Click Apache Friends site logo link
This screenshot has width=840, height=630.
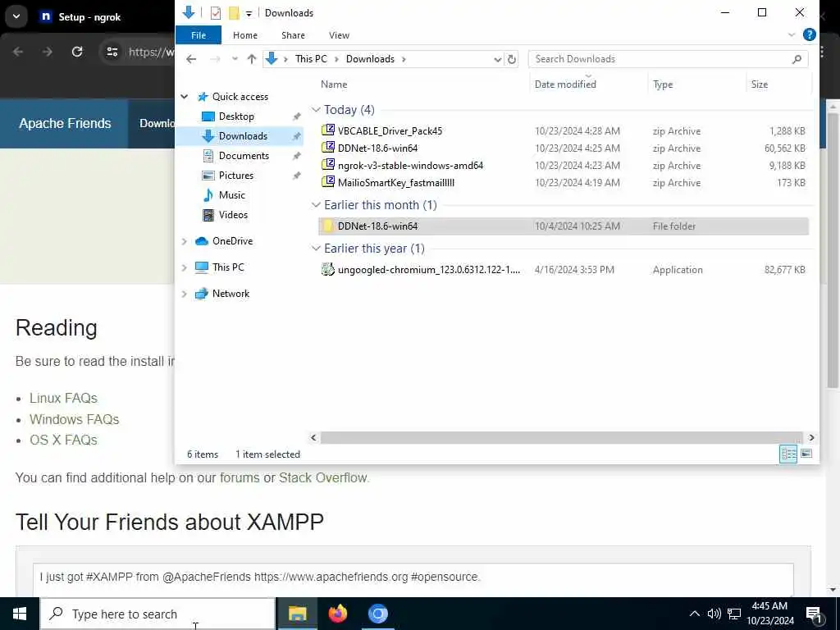point(65,123)
